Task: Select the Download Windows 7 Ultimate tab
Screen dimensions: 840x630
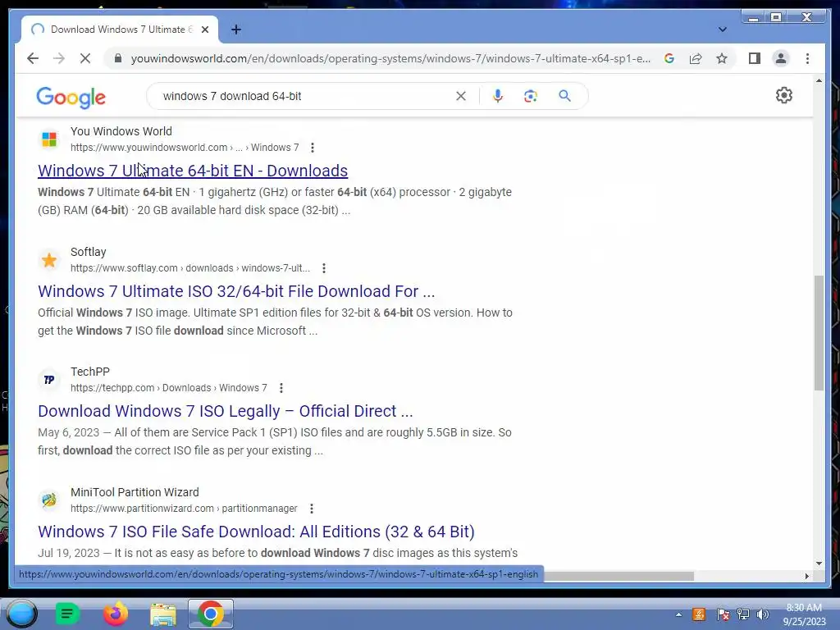Action: (120, 30)
